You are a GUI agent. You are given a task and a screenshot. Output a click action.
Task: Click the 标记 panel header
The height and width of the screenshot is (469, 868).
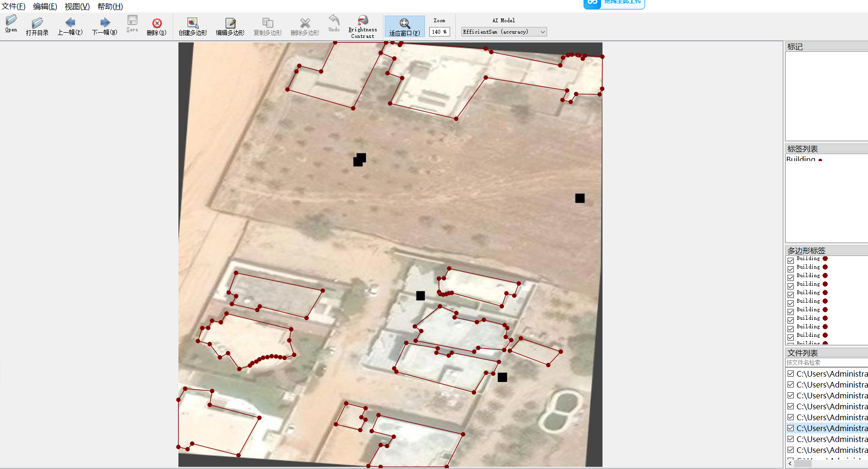pyautogui.click(x=826, y=46)
